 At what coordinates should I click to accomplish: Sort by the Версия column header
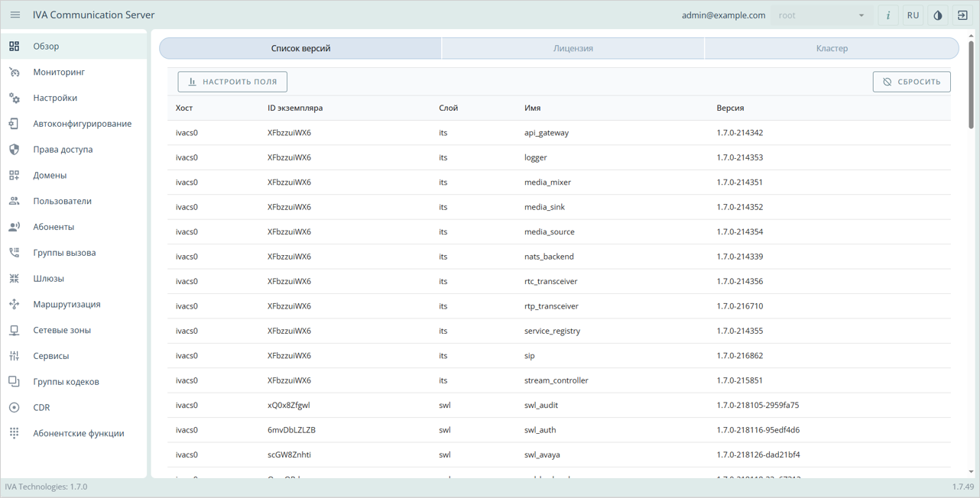click(x=730, y=108)
